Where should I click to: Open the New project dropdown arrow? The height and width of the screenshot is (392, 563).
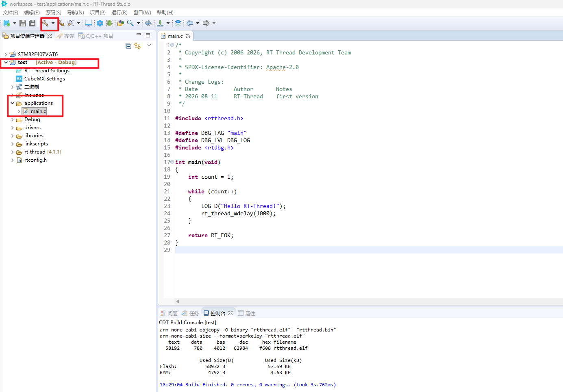pyautogui.click(x=15, y=23)
